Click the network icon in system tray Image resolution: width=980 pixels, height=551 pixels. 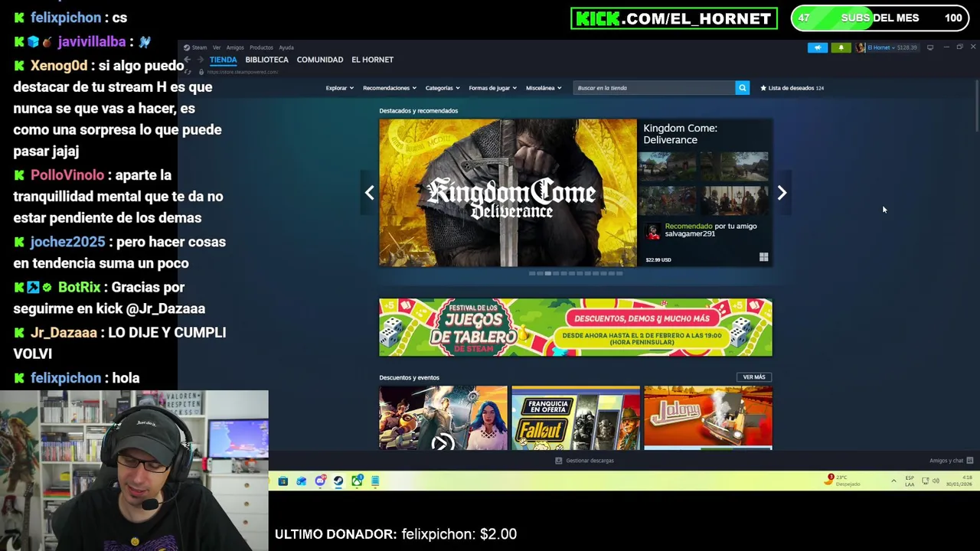[x=926, y=481]
